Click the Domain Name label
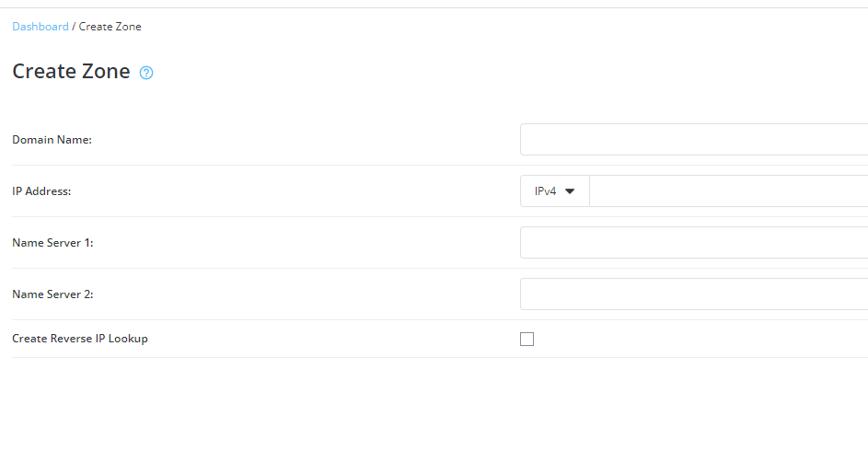 click(52, 139)
